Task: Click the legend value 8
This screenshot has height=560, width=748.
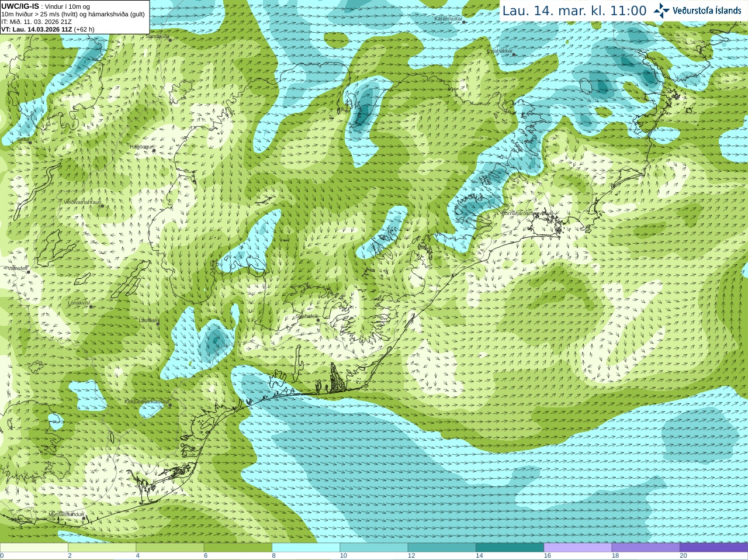Action: click(x=273, y=556)
